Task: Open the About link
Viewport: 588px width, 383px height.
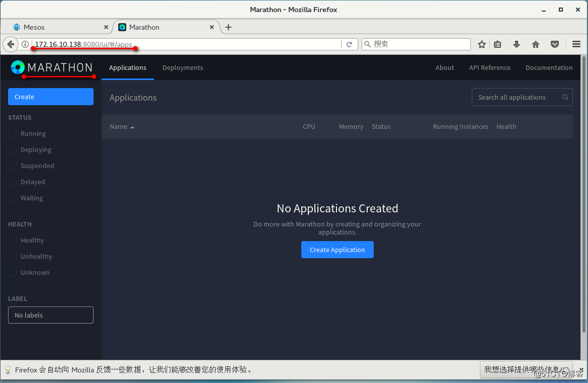Action: coord(444,67)
